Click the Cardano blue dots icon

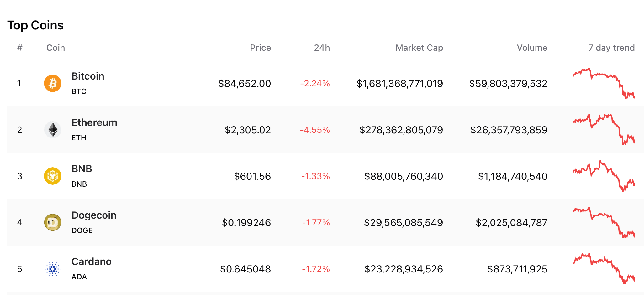[53, 269]
